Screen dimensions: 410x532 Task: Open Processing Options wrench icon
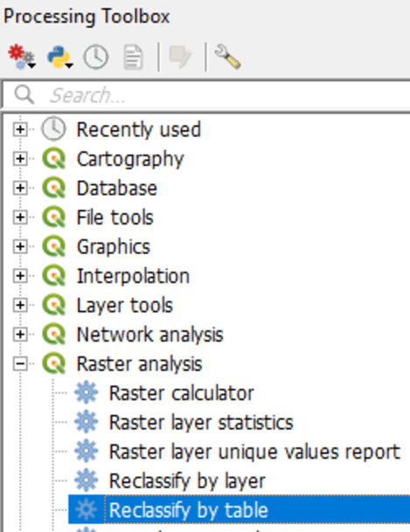[228, 57]
